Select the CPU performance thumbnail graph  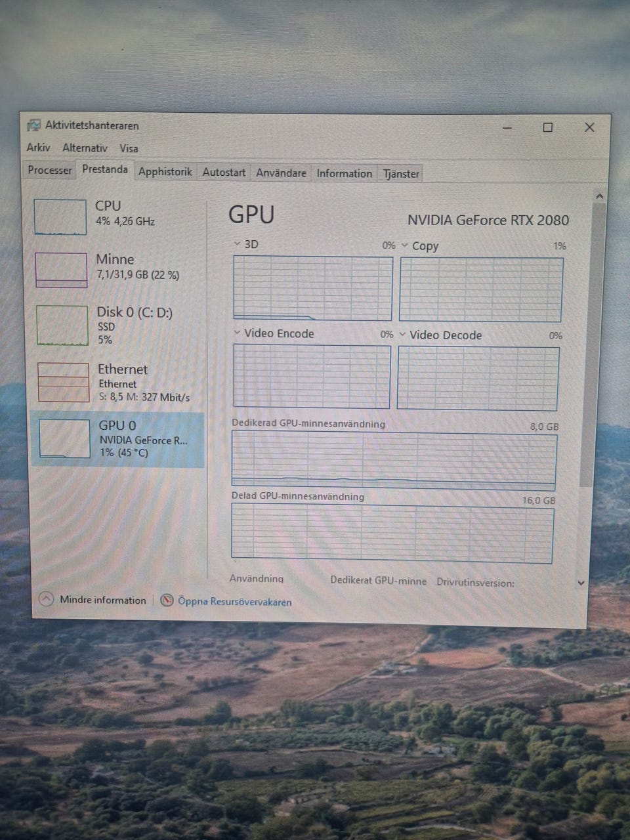tap(60, 217)
